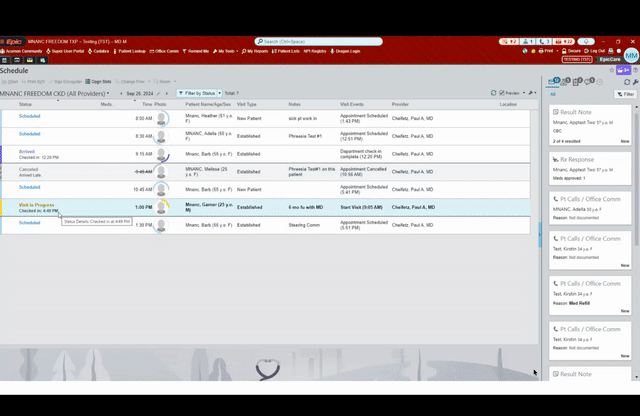Viewport: 640px width, 416px height.
Task: Sort by the Provider column header
Action: pyautogui.click(x=400, y=105)
